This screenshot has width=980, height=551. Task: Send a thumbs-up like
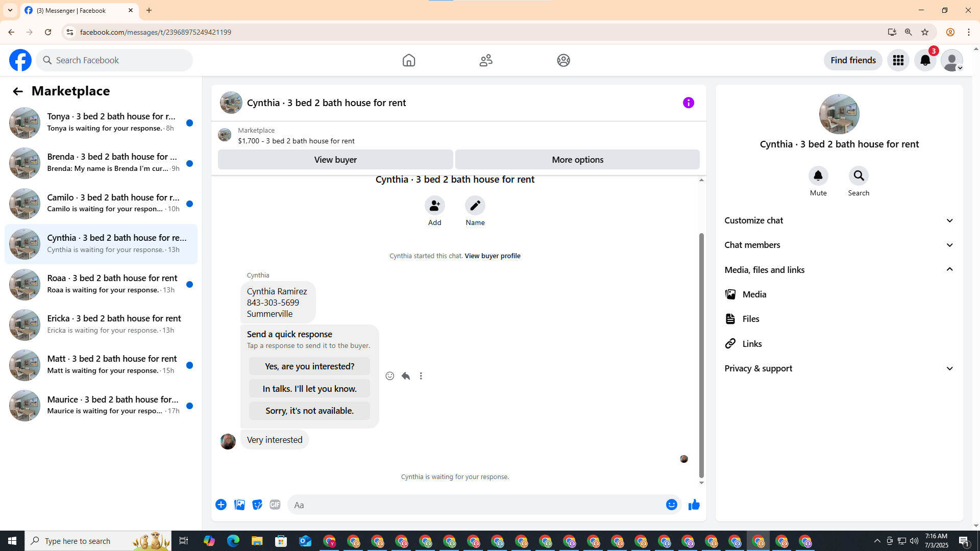[x=694, y=505]
